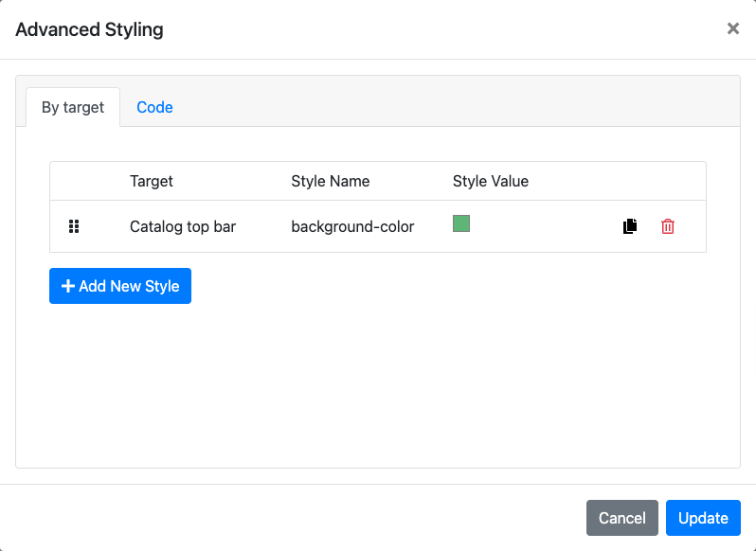
Task: Switch to the Code tab
Action: point(154,107)
